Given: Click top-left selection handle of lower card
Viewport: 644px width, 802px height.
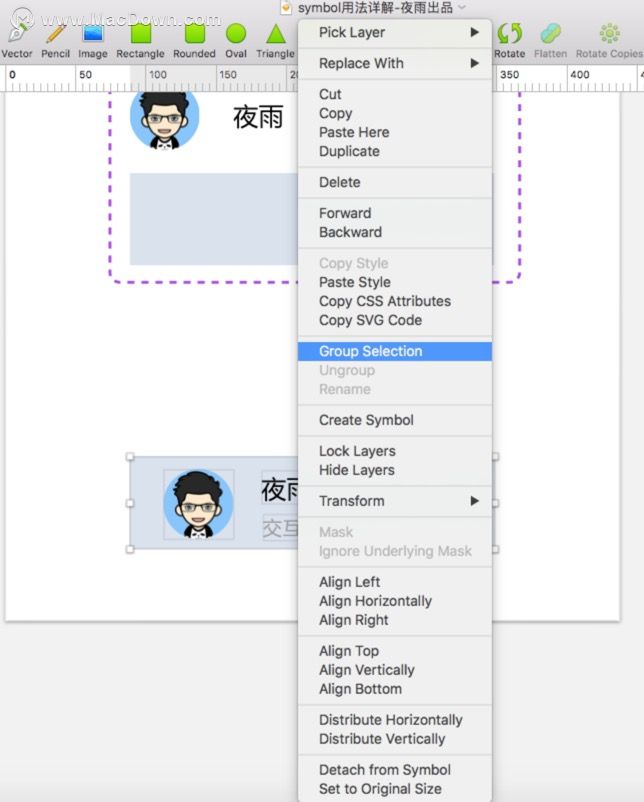Looking at the screenshot, I should [130, 456].
